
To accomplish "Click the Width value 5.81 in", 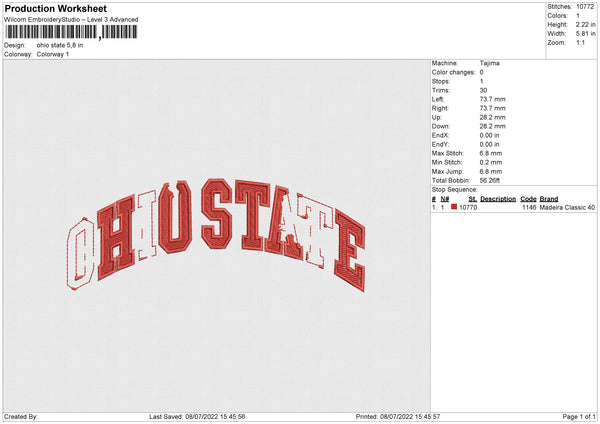I will [x=585, y=34].
